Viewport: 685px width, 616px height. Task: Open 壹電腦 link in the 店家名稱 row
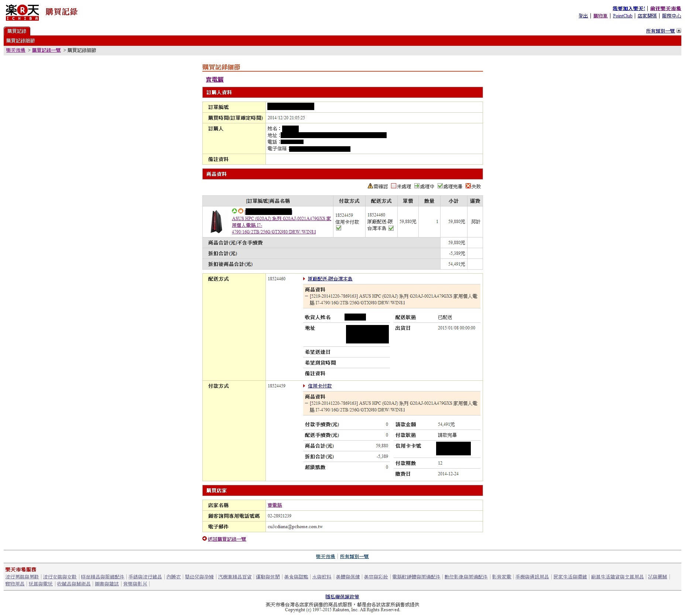pos(275,505)
